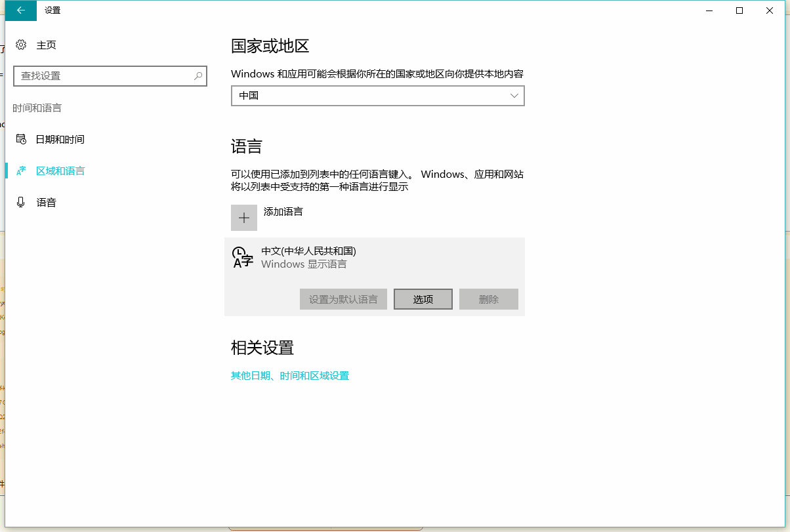Click the 删除 button
This screenshot has height=532, width=790.
tap(488, 299)
